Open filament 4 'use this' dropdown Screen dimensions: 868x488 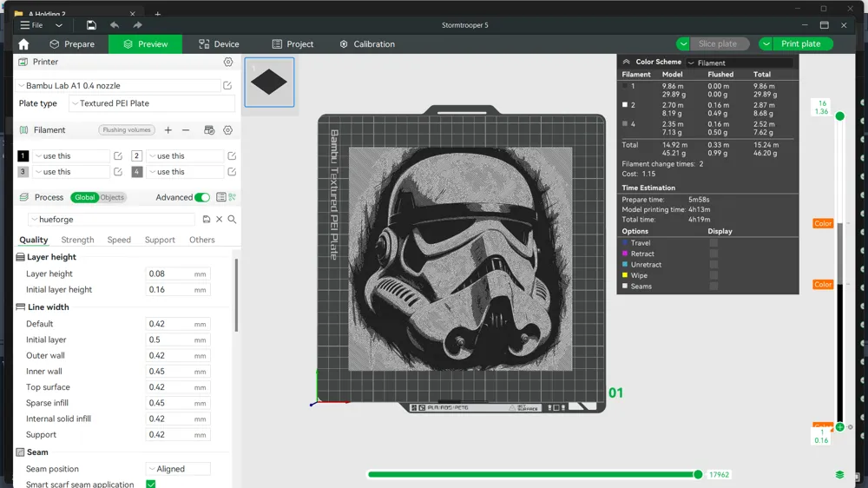(x=185, y=172)
